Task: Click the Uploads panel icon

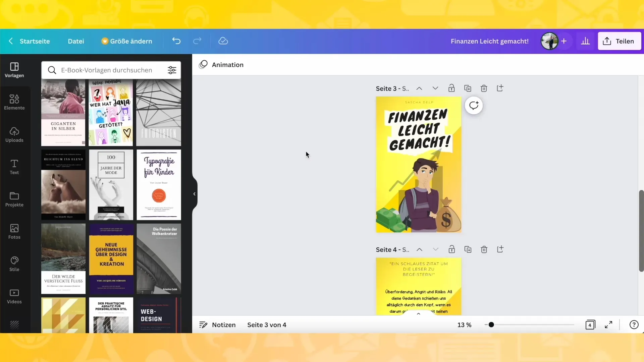Action: pyautogui.click(x=14, y=134)
